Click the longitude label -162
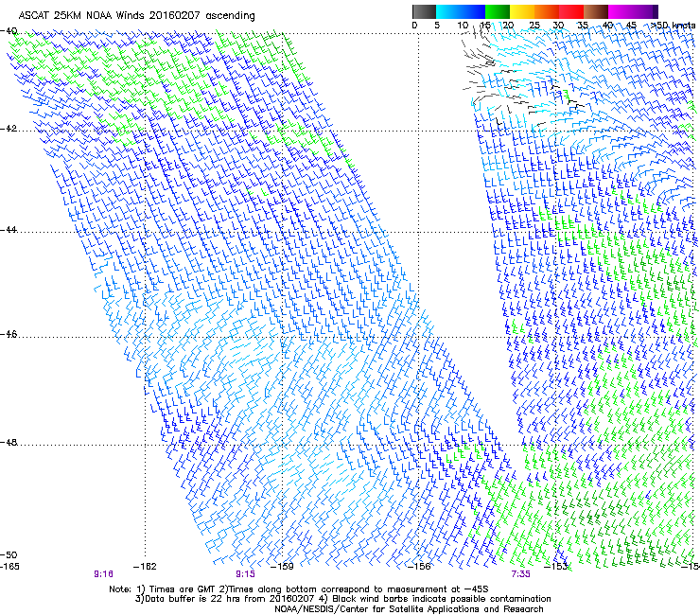This screenshot has height=615, width=700. pos(145,567)
